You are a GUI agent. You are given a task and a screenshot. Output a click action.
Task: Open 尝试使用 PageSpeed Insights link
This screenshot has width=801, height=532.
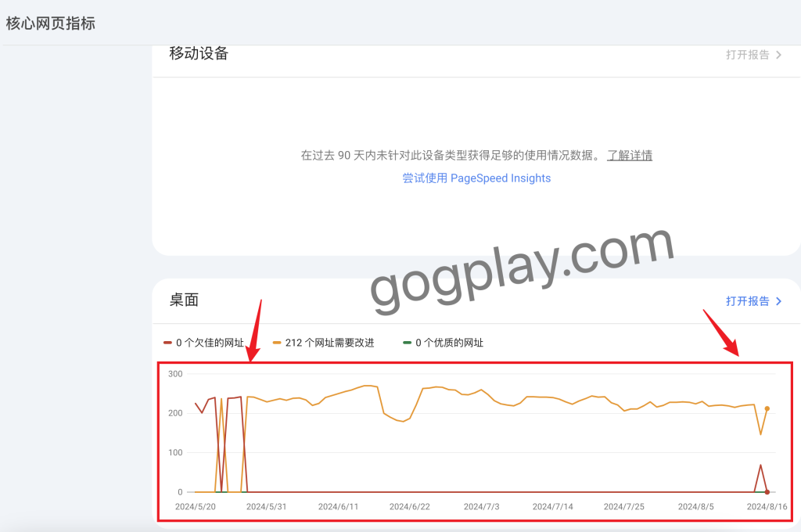(x=476, y=178)
